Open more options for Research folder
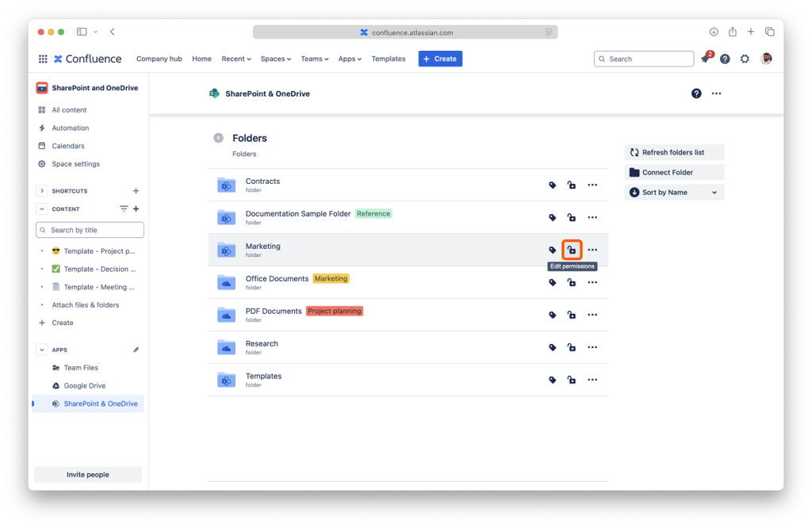This screenshot has height=528, width=812. (592, 347)
